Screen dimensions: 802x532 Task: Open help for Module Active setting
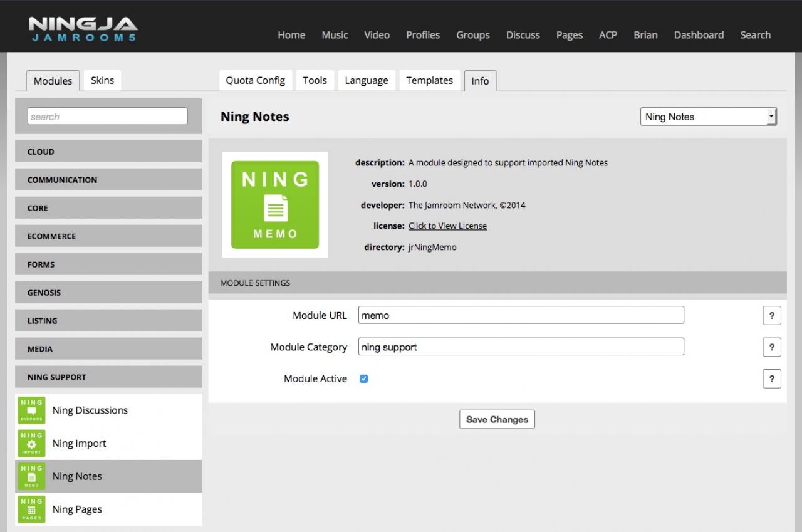tap(771, 378)
